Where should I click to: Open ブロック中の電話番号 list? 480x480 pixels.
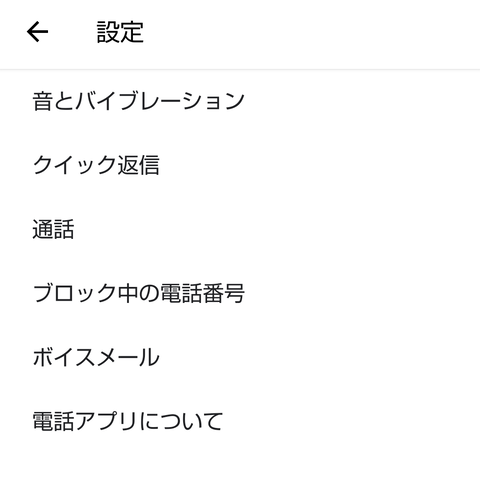coord(240,293)
